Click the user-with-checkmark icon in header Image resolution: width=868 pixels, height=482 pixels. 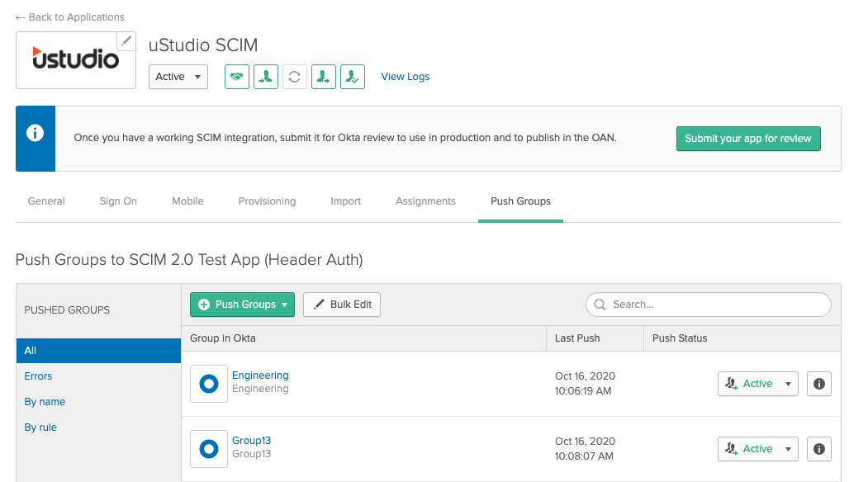pyautogui.click(x=352, y=77)
